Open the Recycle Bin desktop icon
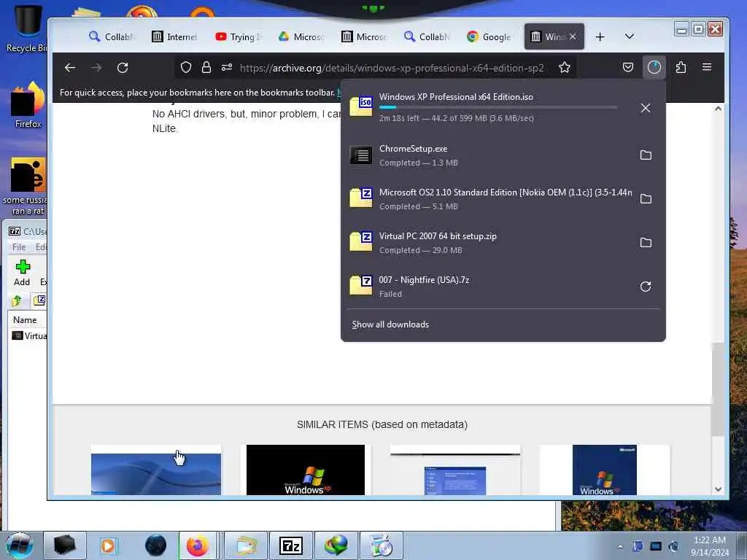 click(x=27, y=28)
